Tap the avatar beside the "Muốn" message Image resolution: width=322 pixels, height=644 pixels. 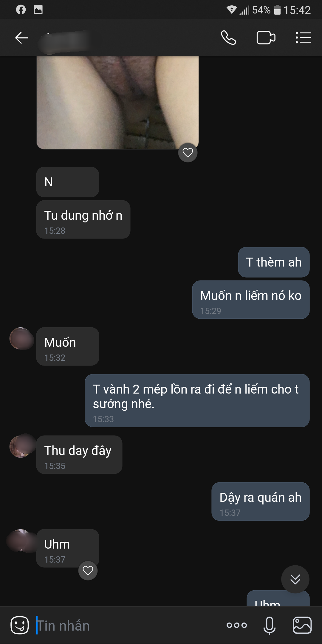click(21, 339)
